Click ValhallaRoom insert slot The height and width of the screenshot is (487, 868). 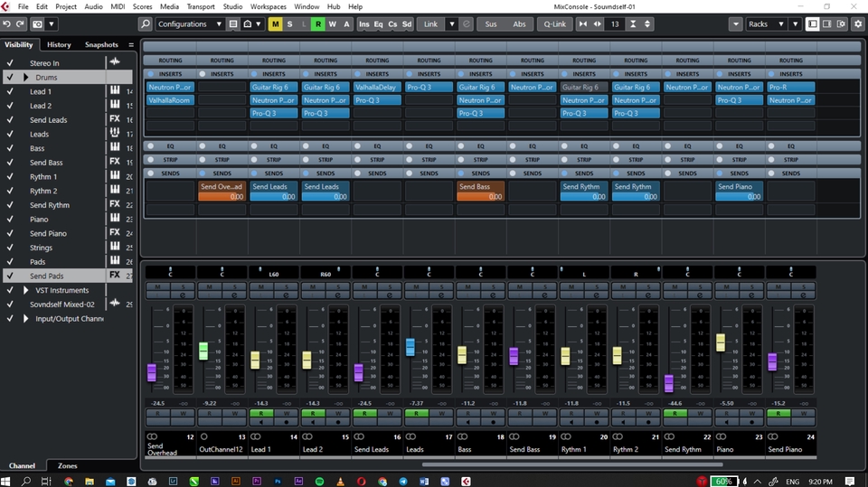170,100
